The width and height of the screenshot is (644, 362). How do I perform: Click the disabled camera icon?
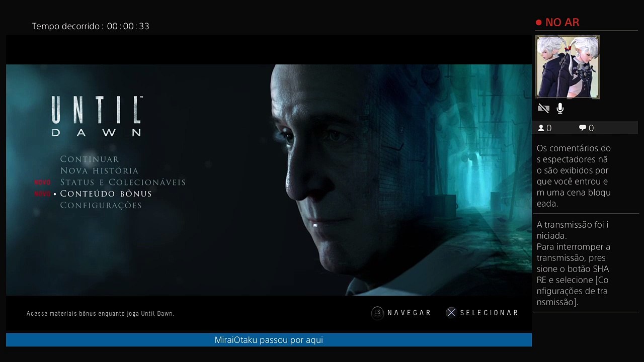(543, 108)
